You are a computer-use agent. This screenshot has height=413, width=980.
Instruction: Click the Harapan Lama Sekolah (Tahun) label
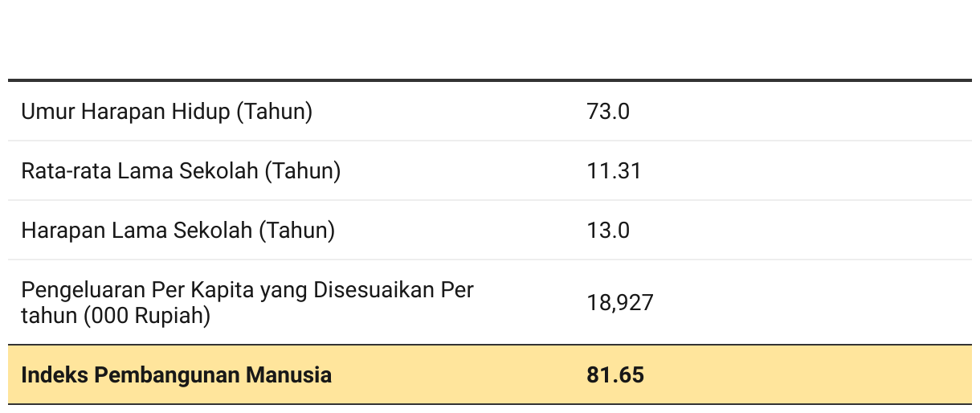point(178,231)
